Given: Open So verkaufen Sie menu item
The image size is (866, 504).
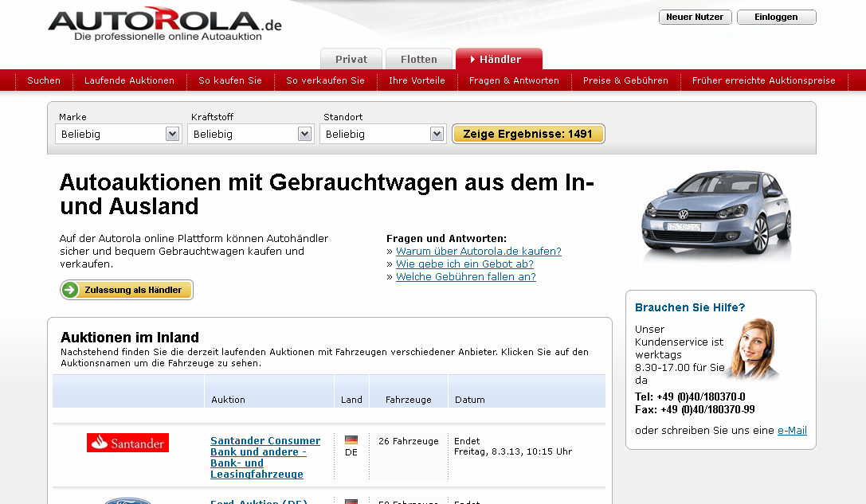Looking at the screenshot, I should click(325, 80).
